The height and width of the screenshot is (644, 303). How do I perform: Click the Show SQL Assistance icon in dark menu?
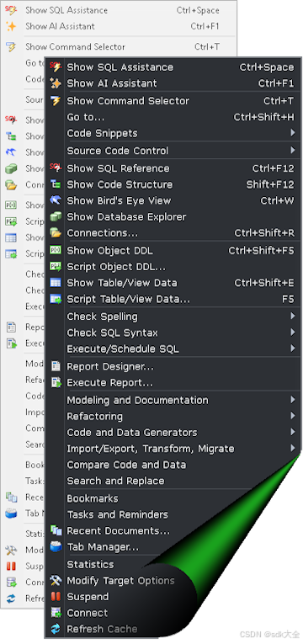pyautogui.click(x=56, y=67)
